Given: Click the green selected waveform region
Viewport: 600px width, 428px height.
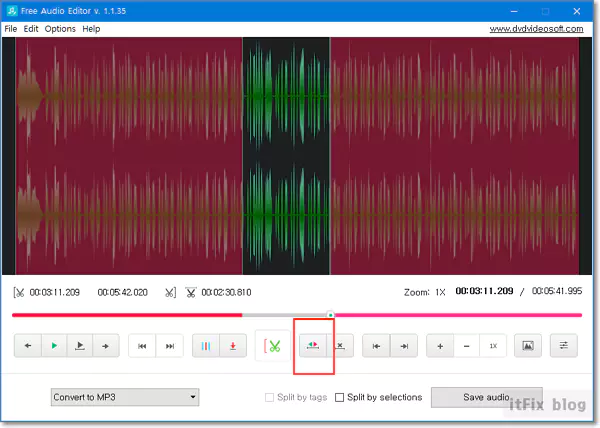Looking at the screenshot, I should click(x=286, y=156).
